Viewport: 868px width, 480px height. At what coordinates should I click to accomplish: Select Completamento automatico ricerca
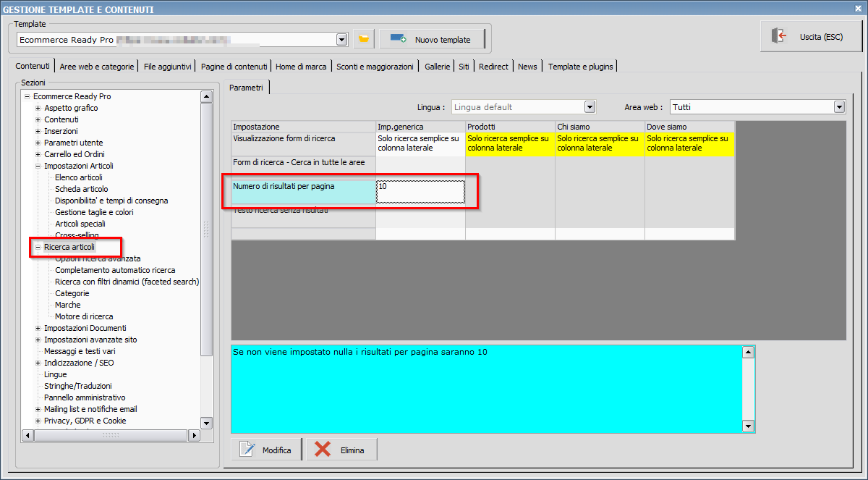pos(115,270)
